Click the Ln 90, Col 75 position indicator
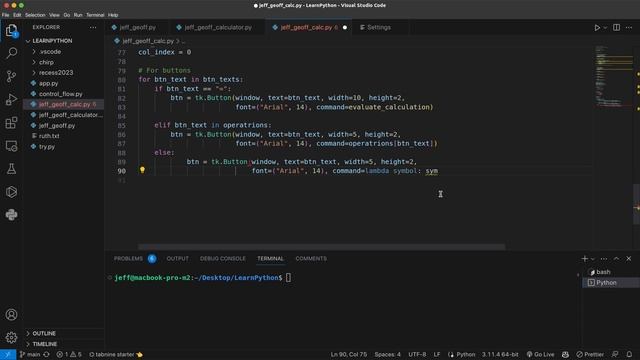The width and height of the screenshot is (640, 360). (349, 354)
